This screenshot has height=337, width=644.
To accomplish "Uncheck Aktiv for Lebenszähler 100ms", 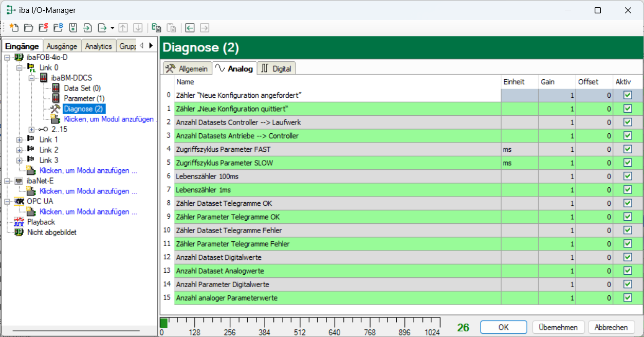I will pyautogui.click(x=628, y=176).
